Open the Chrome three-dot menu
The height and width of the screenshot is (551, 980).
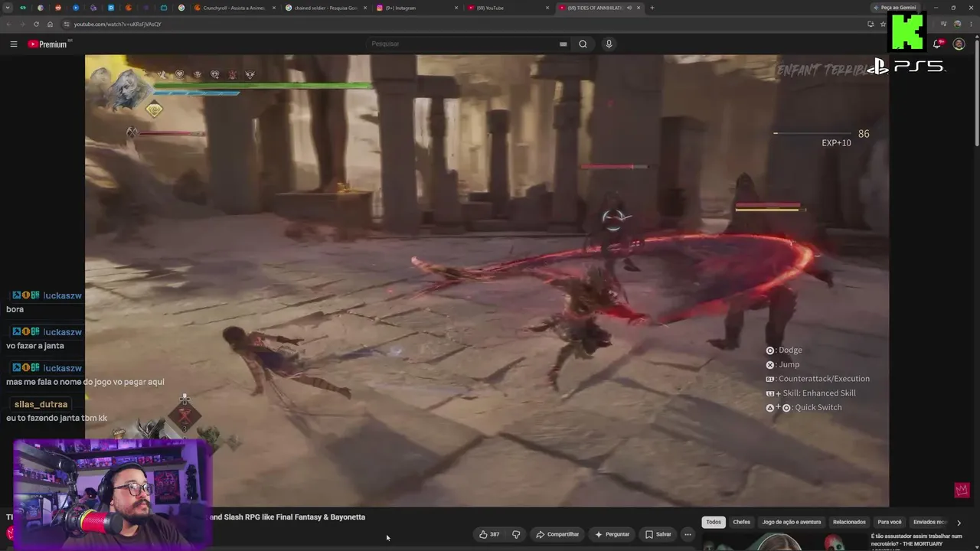point(970,24)
